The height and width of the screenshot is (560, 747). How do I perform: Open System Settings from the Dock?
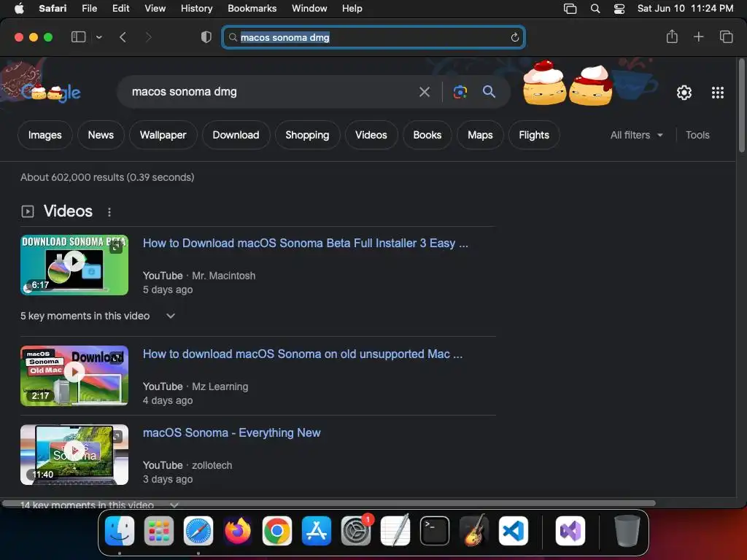(356, 531)
